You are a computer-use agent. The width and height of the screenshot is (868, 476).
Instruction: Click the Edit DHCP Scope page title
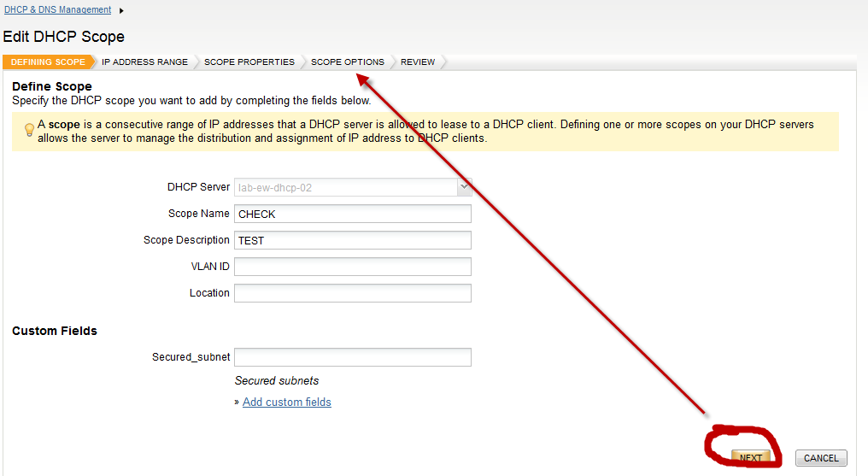click(x=64, y=37)
